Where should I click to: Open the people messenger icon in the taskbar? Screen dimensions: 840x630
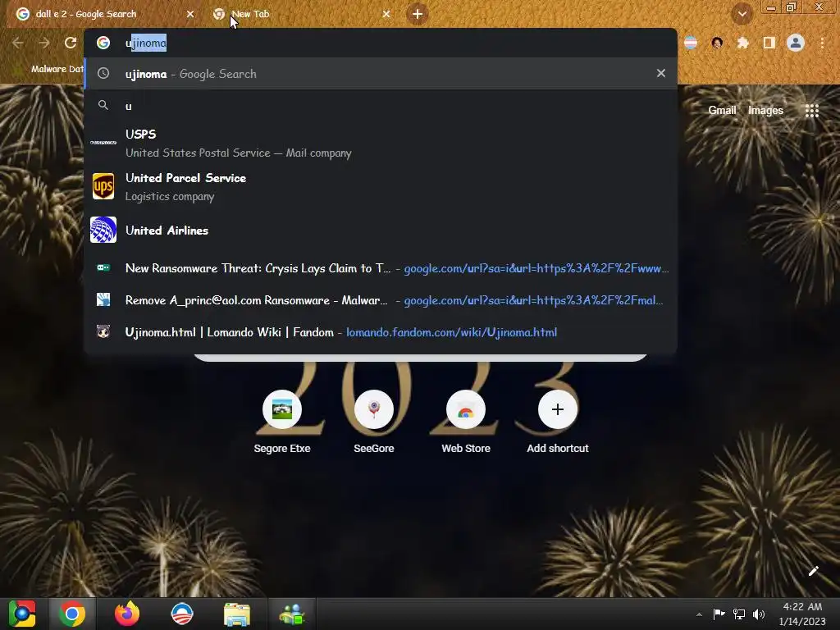pos(292,614)
